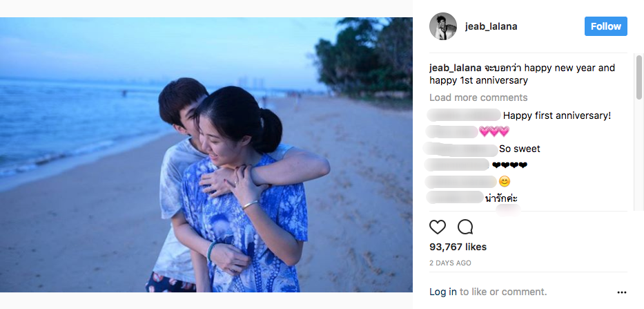Click the comments scrollbar thumb
The width and height of the screenshot is (644, 309).
[x=638, y=77]
